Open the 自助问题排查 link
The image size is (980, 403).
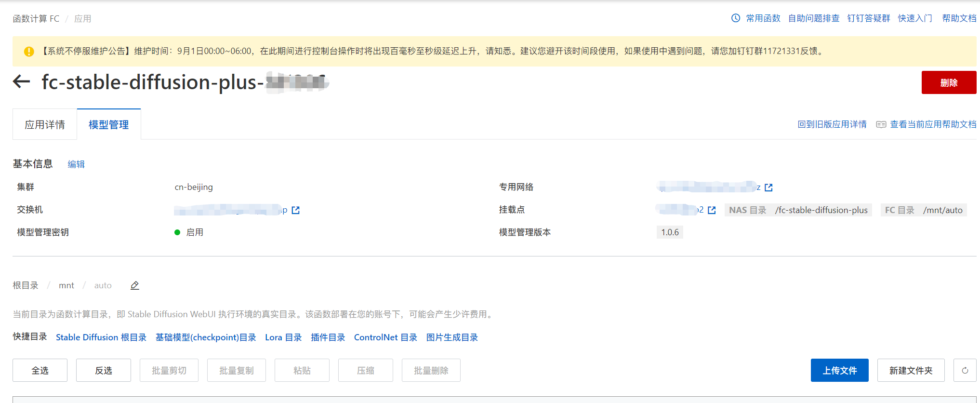click(814, 18)
